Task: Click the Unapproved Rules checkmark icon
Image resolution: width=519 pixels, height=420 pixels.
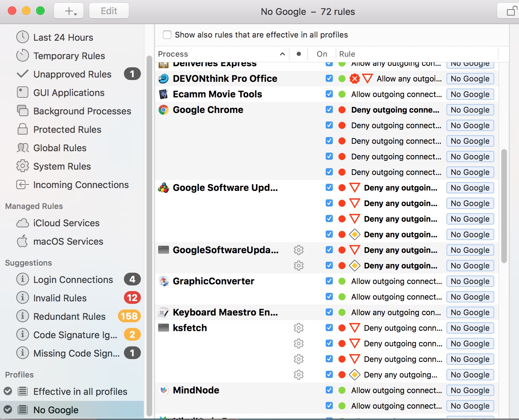Action: pyautogui.click(x=23, y=74)
